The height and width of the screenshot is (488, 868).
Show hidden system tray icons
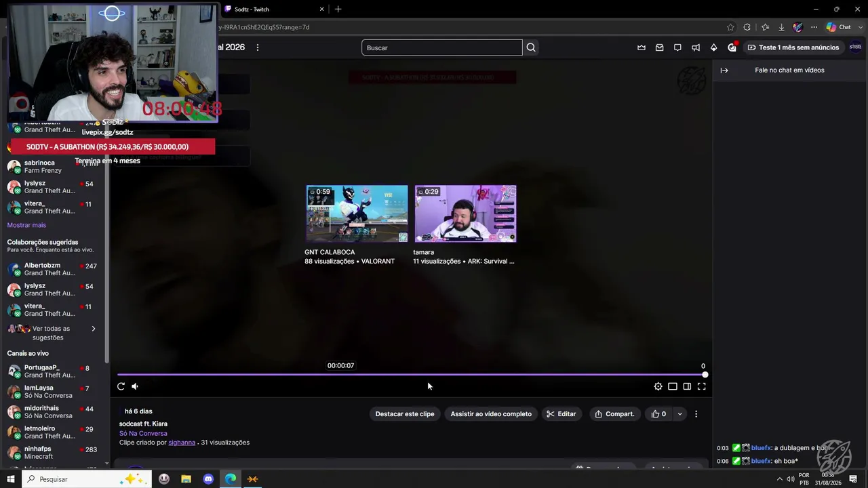779,479
